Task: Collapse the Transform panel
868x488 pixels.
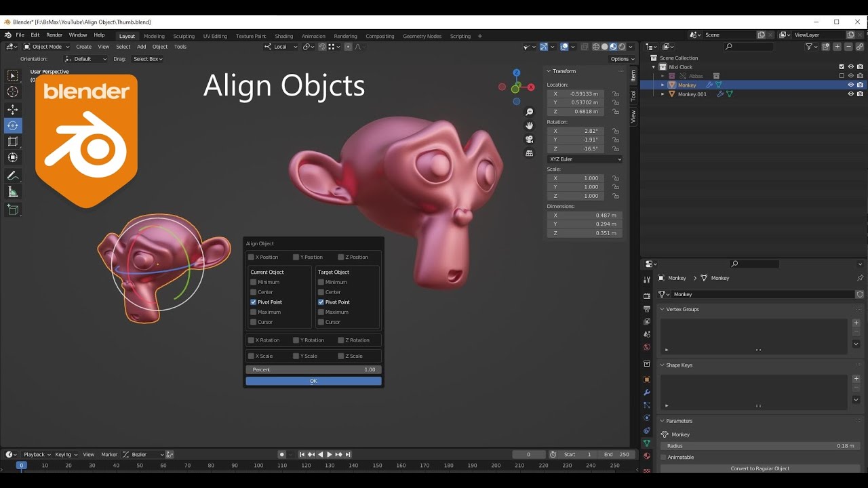Action: [x=549, y=71]
